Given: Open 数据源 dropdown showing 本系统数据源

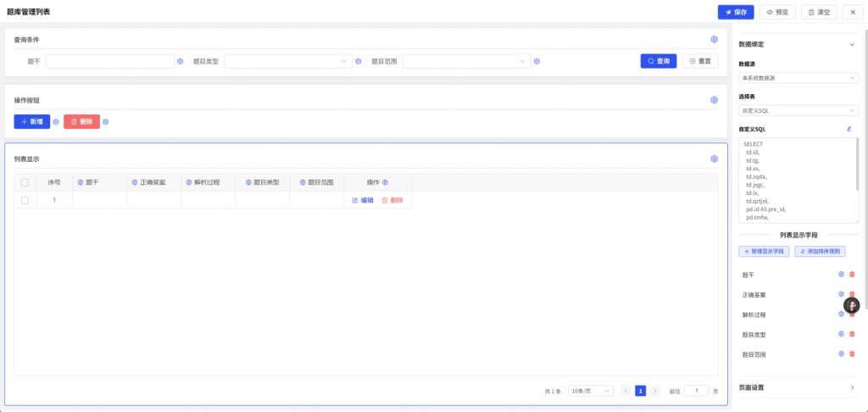Looking at the screenshot, I should pos(798,78).
